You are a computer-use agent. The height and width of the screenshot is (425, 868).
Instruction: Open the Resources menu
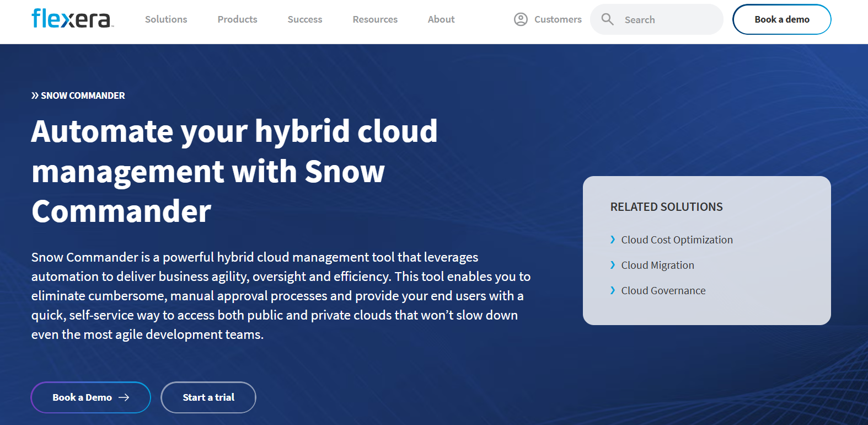point(375,19)
